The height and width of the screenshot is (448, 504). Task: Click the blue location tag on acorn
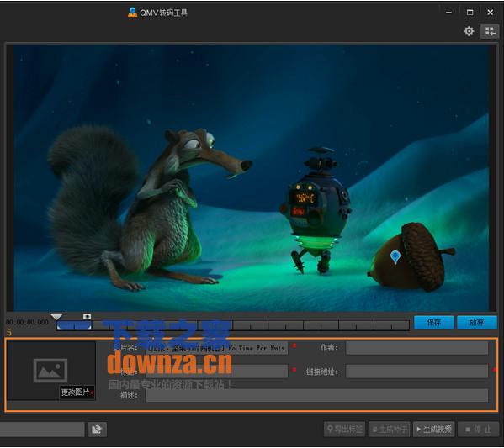tap(395, 257)
